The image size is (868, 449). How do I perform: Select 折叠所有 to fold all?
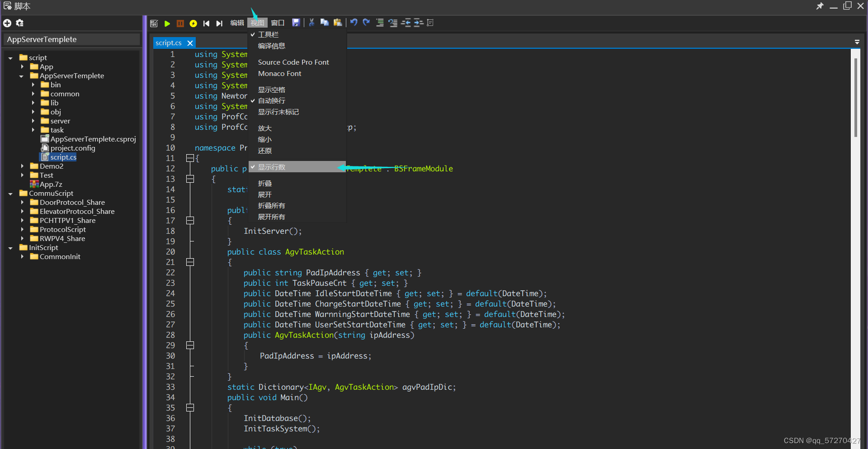click(x=297, y=206)
